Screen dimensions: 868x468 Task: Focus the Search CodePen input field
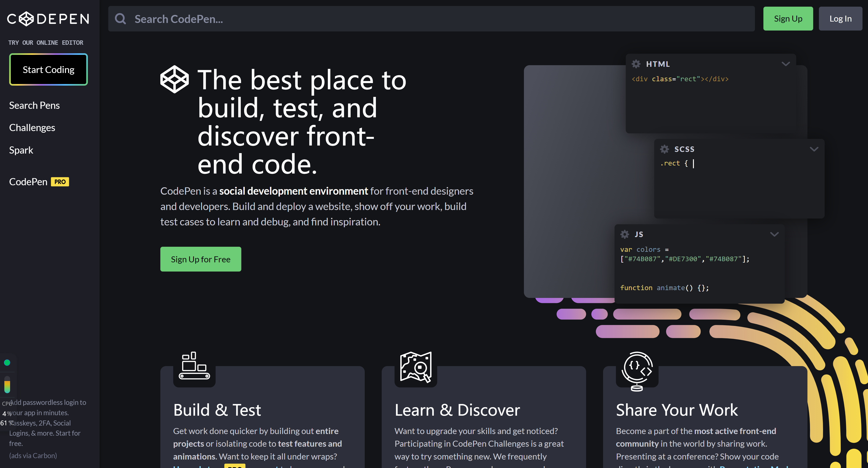pyautogui.click(x=438, y=19)
